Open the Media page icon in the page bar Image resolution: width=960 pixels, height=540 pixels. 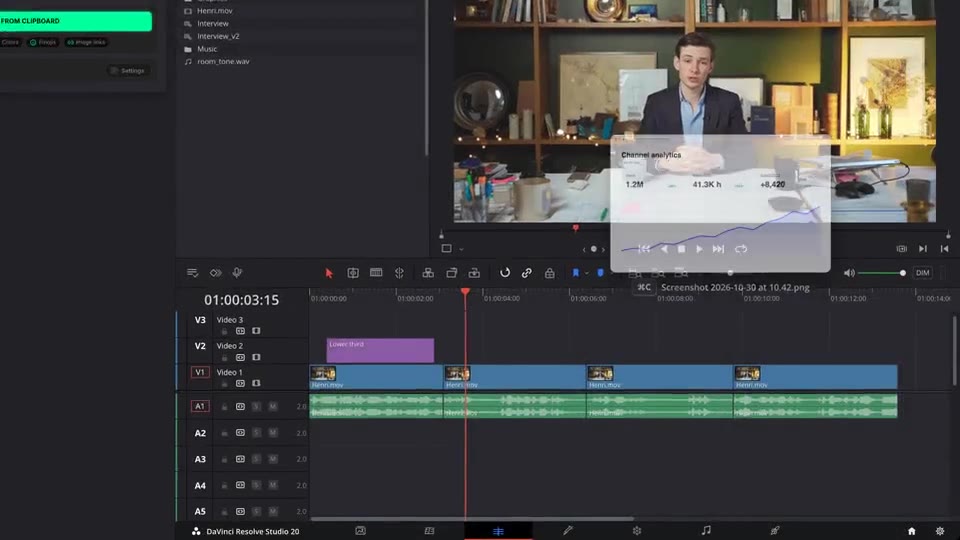[361, 531]
